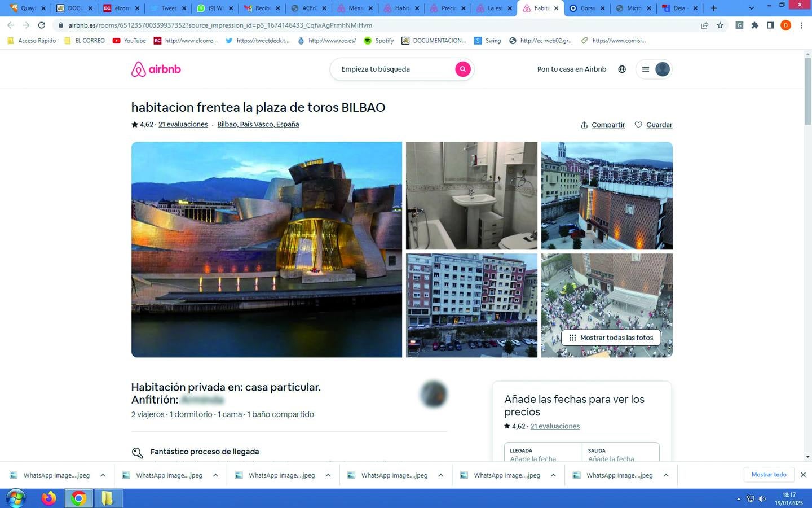
Task: Click the Airbnb logo
Action: (x=156, y=69)
